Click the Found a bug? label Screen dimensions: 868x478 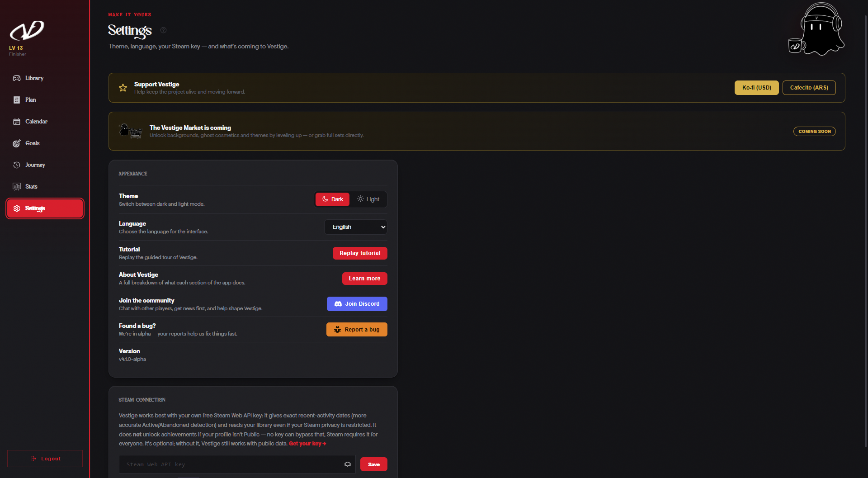[137, 326]
